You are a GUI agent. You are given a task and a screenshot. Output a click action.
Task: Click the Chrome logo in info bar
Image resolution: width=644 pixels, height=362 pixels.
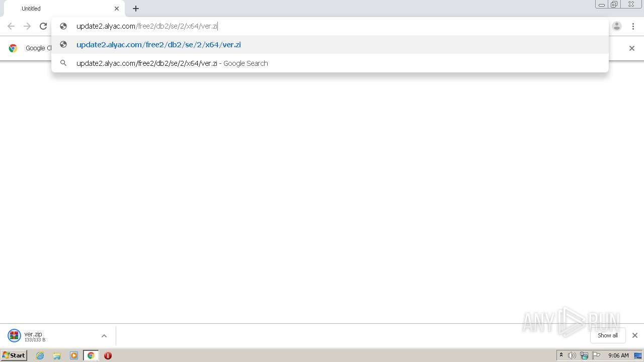coord(13,48)
